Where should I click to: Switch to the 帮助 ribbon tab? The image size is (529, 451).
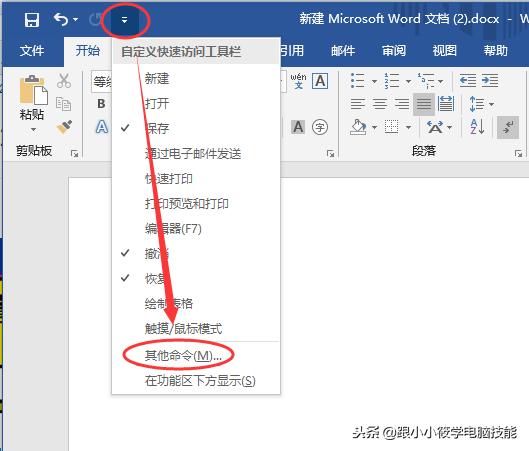pyautogui.click(x=495, y=51)
